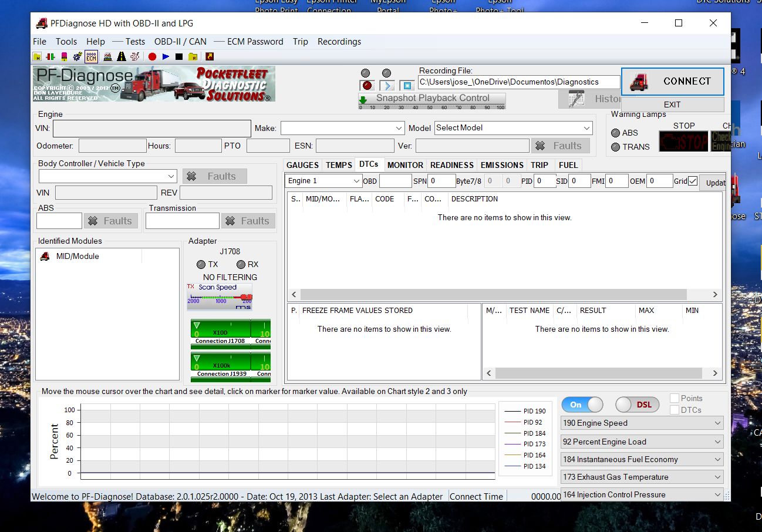
Task: Click the RX adapter indicator
Action: [241, 264]
